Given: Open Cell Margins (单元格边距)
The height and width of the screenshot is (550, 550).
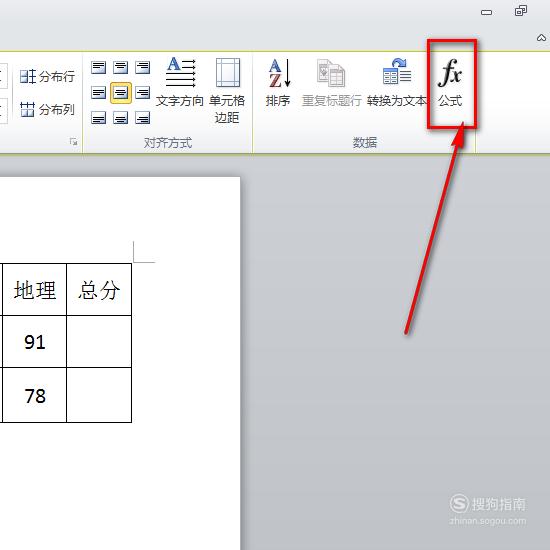Looking at the screenshot, I should point(227,90).
